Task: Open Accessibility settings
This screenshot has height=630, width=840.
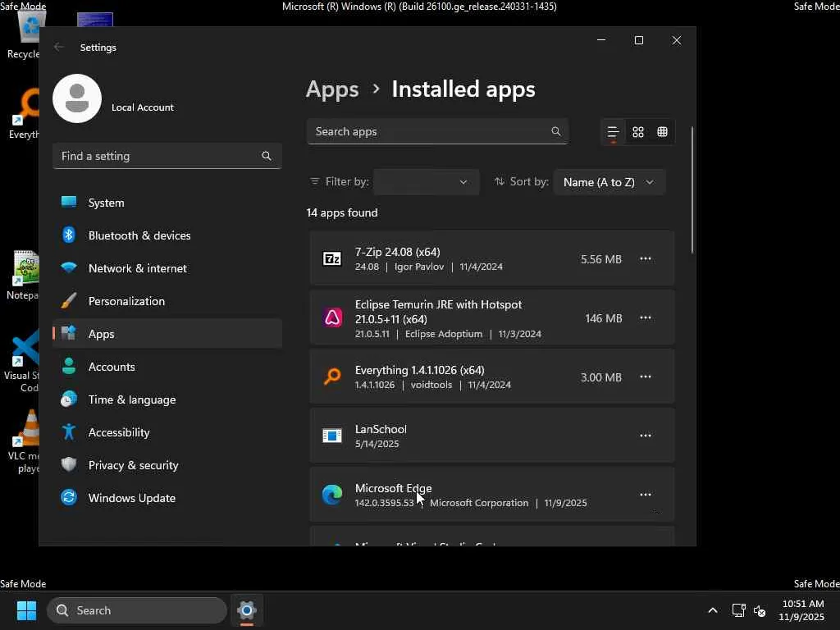Action: [167, 431]
